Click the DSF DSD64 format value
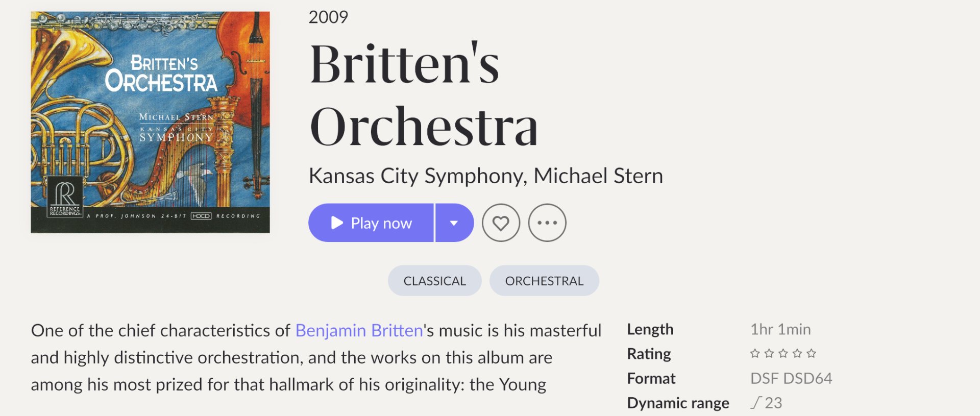Viewport: 980px width, 416px height. (791, 378)
